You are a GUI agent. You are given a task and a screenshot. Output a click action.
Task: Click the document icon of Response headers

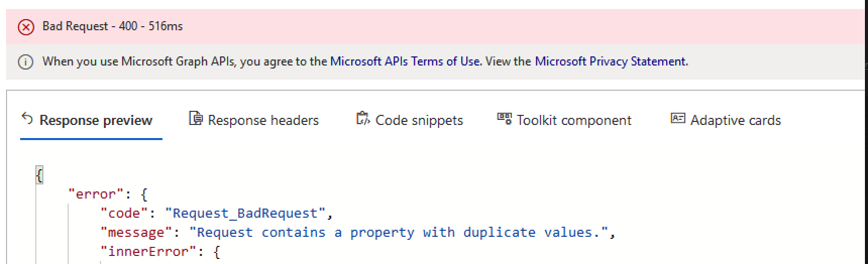[195, 118]
